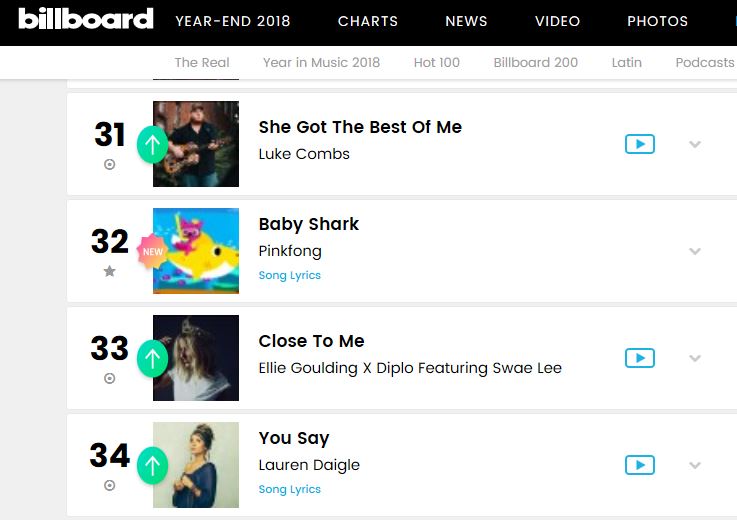Expand the Baby Shark chart entry
This screenshot has height=520, width=737.
(x=695, y=251)
